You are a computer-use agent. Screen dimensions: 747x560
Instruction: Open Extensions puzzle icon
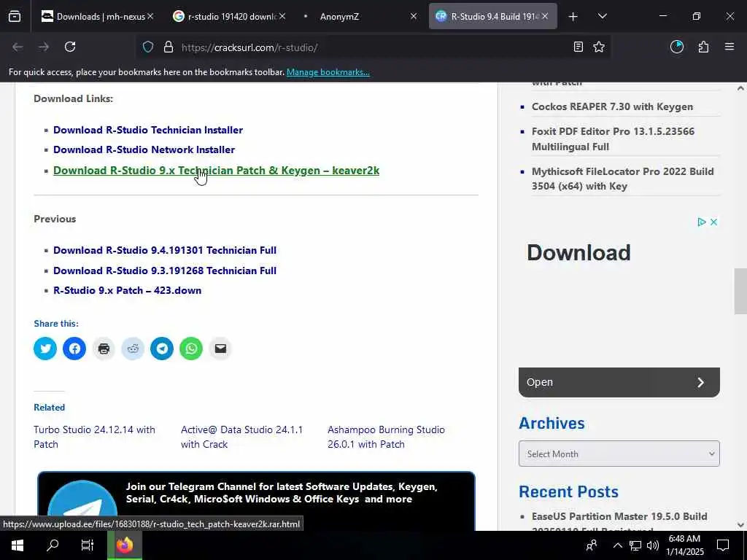click(x=703, y=47)
